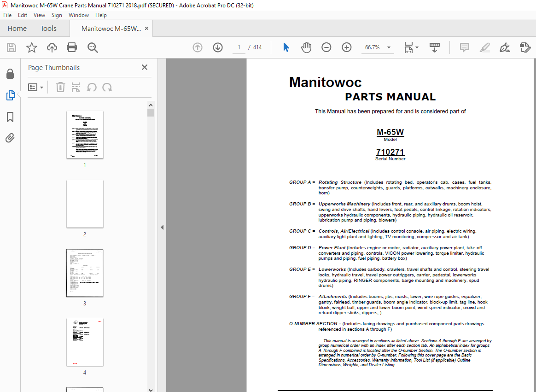Click the PARTS MANUAL title
This screenshot has height=392, width=536.
(390, 97)
